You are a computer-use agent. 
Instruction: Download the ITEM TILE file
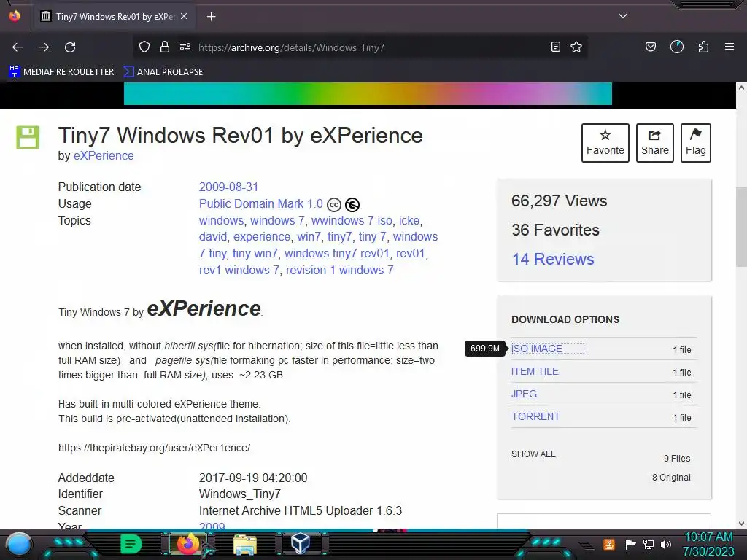[x=535, y=371]
